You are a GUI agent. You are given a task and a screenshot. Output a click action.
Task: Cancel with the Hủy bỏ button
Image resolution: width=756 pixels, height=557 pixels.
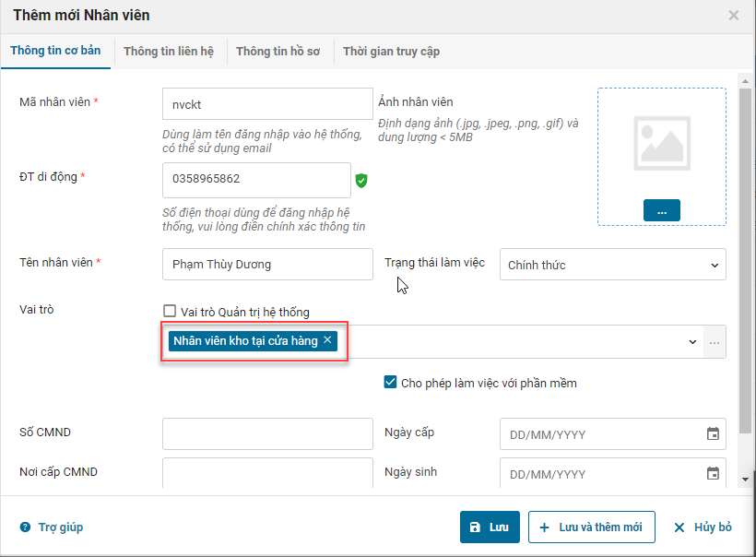pyautogui.click(x=703, y=527)
